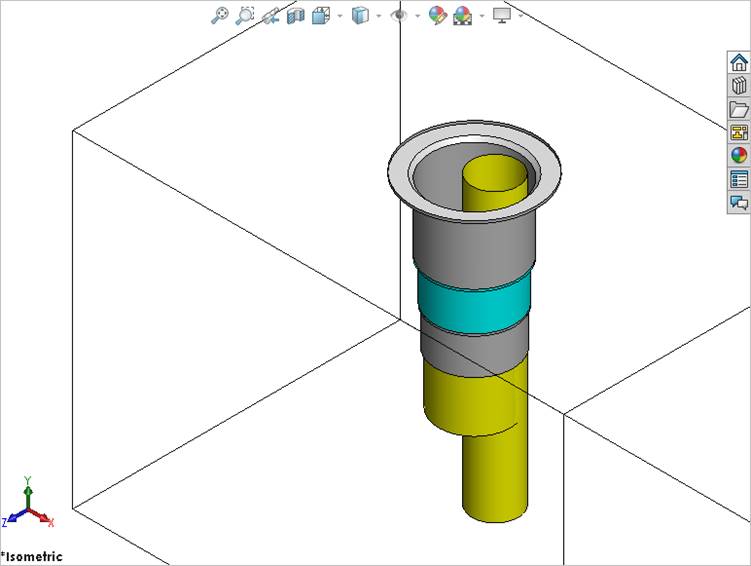Open the SolidWorks Resources home tab
The width and height of the screenshot is (751, 566).
click(739, 61)
